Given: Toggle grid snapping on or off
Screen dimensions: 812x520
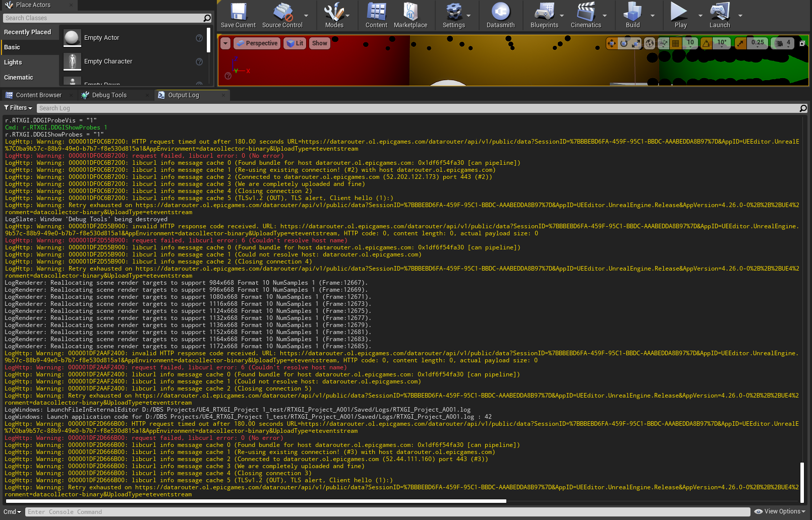Looking at the screenshot, I should (675, 43).
